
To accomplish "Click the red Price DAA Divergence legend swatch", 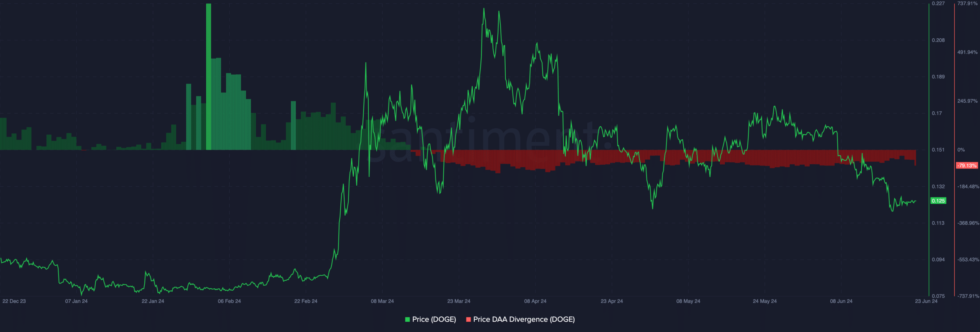I will [468, 319].
